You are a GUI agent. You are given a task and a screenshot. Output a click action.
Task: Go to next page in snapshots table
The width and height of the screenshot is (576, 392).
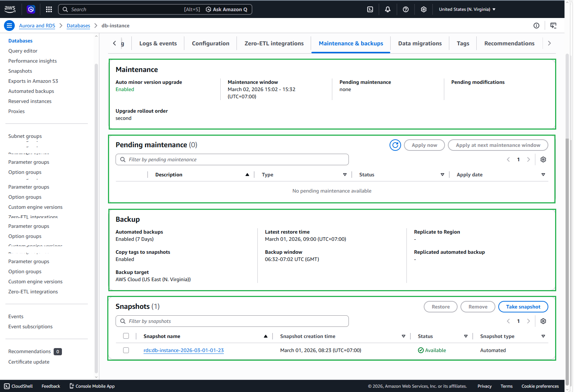coord(528,321)
